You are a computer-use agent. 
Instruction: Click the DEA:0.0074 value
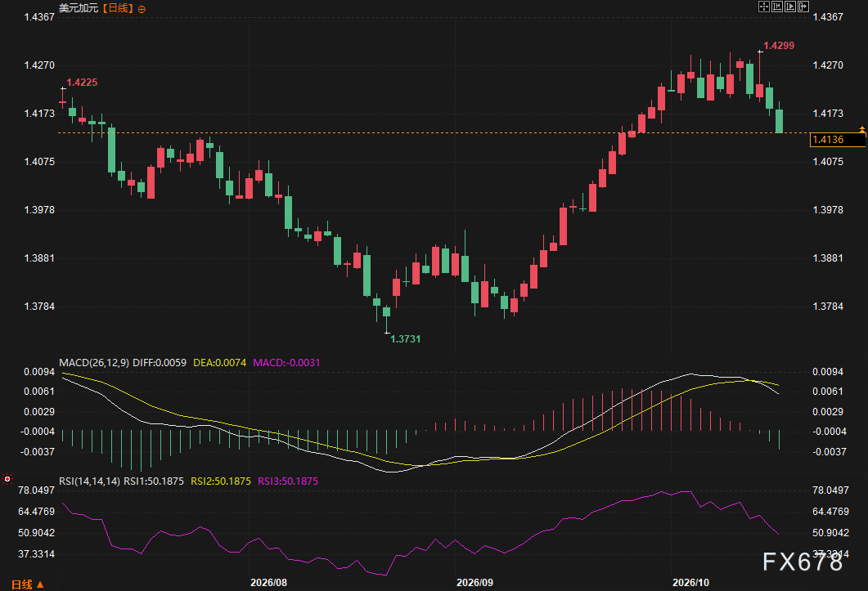click(220, 362)
